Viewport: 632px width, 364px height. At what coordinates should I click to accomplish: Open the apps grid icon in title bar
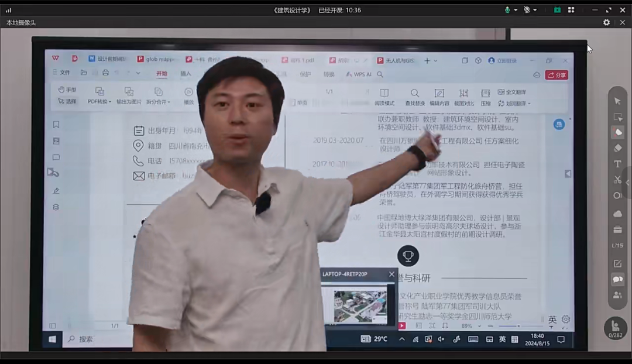[571, 10]
